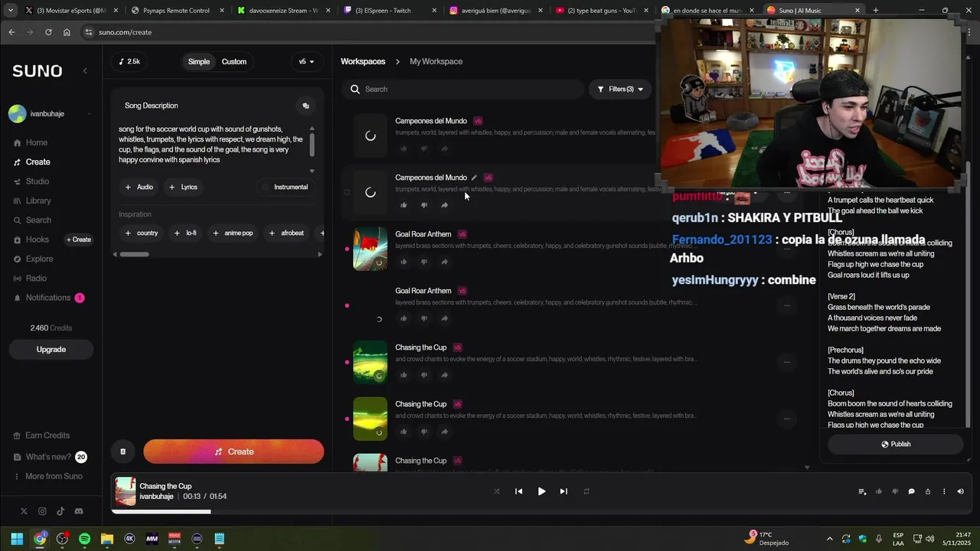
Task: Open Studio in sidebar
Action: (x=38, y=181)
